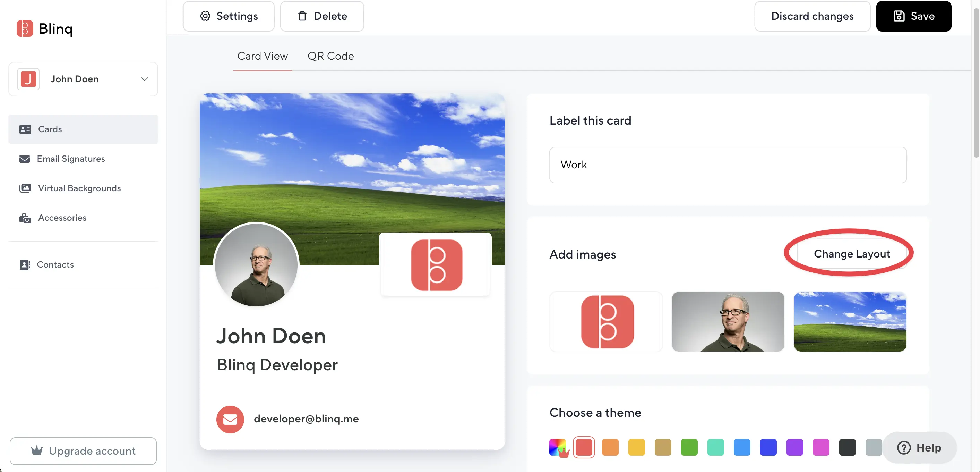Select the Card View tab
The height and width of the screenshot is (472, 980).
262,56
